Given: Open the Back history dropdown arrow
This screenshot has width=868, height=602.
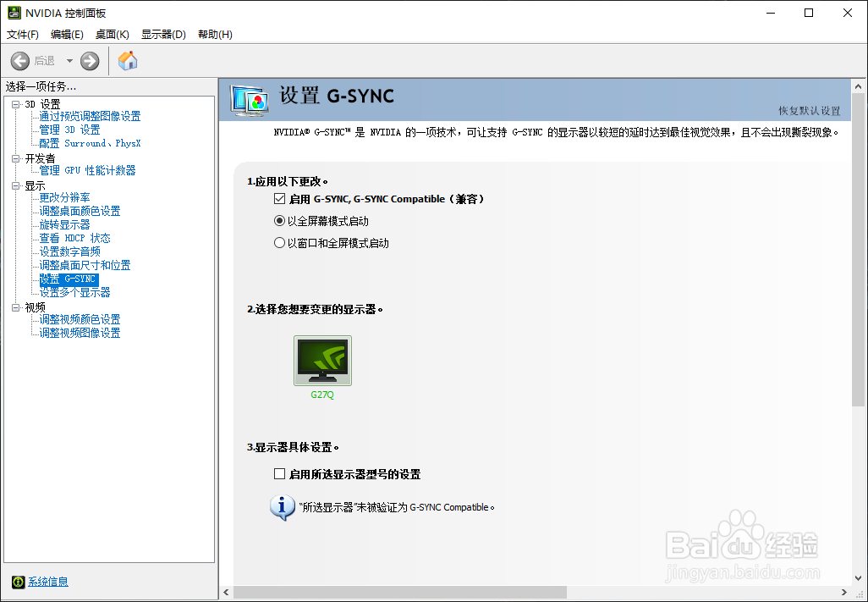Looking at the screenshot, I should (69, 61).
